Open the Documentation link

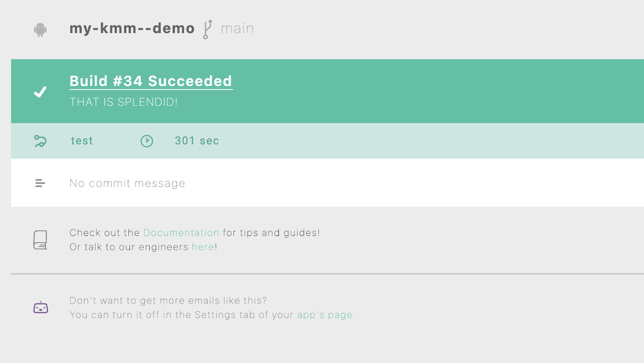(x=181, y=233)
